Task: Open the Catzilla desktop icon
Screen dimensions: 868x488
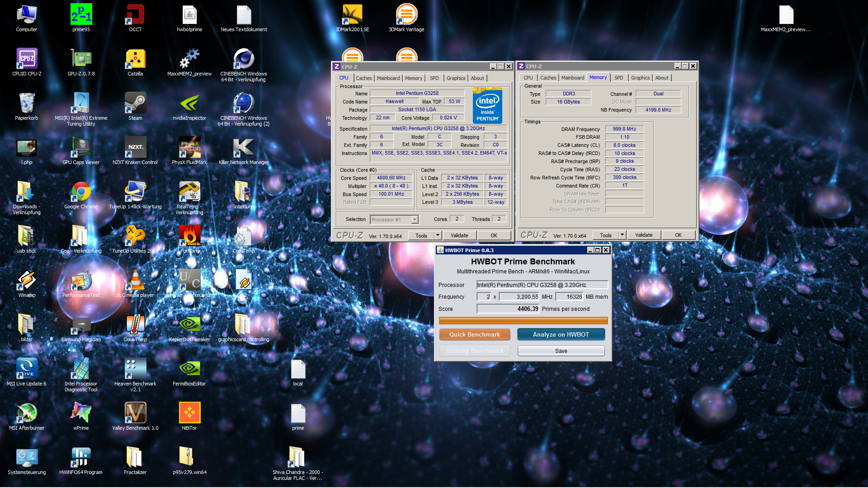Action: point(135,62)
